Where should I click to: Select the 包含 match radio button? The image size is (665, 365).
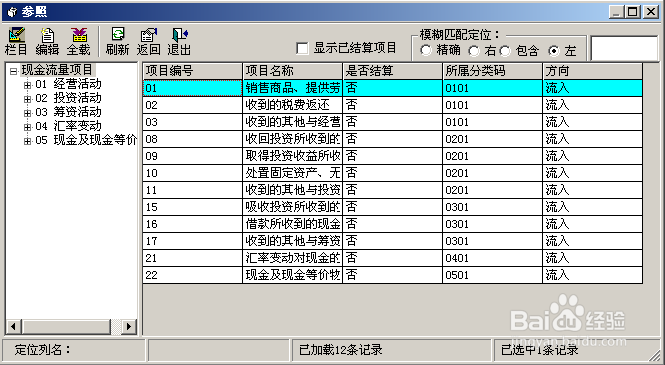[x=505, y=51]
